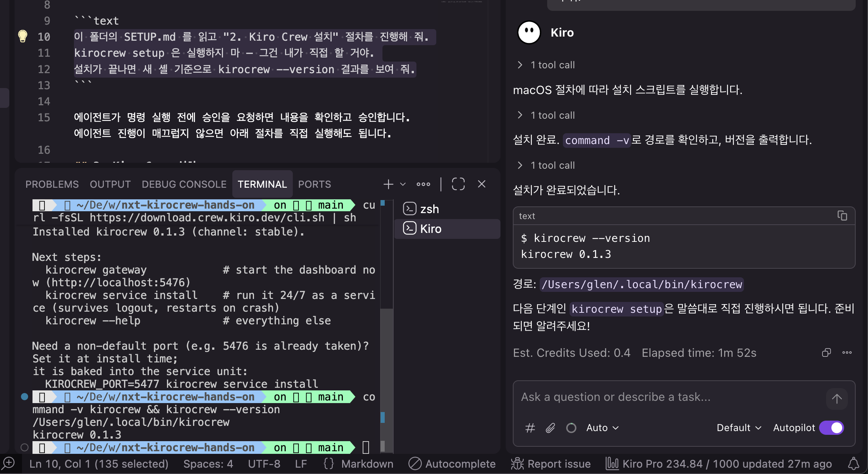Change file encoding UTF-8
868x474 pixels.
[264, 464]
